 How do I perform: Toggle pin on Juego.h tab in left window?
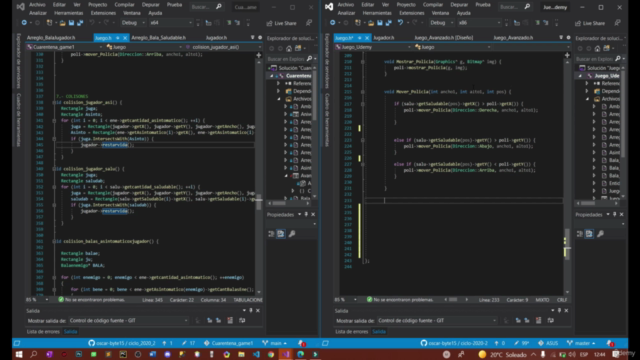118,38
